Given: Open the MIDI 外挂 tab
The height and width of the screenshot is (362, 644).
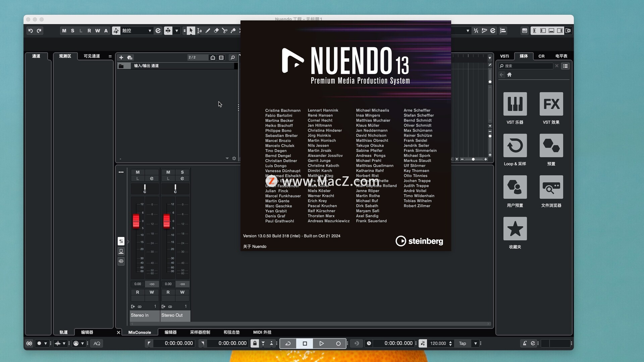Looking at the screenshot, I should tap(262, 333).
